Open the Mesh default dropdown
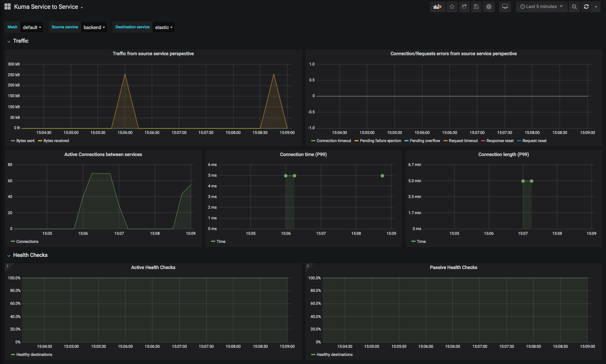 [32, 27]
